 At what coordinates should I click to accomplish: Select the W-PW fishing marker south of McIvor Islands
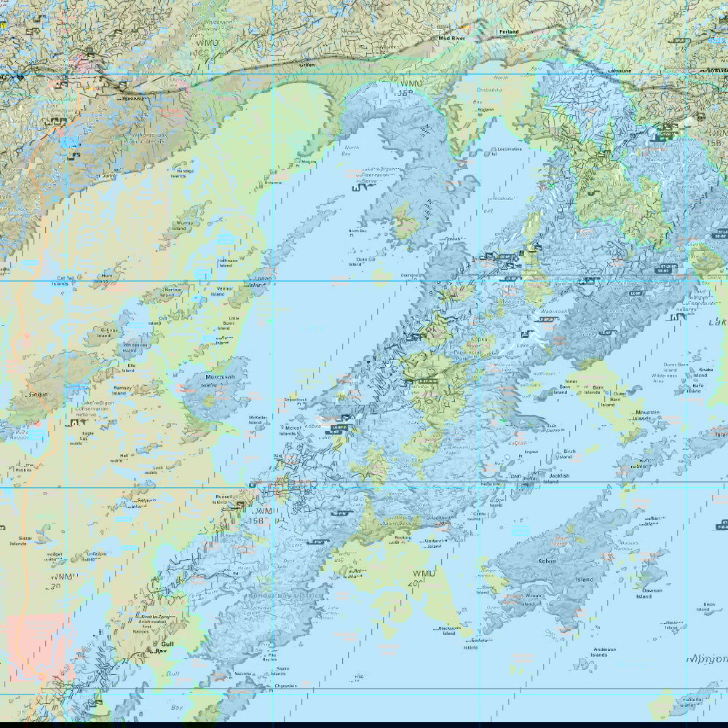click(x=339, y=513)
